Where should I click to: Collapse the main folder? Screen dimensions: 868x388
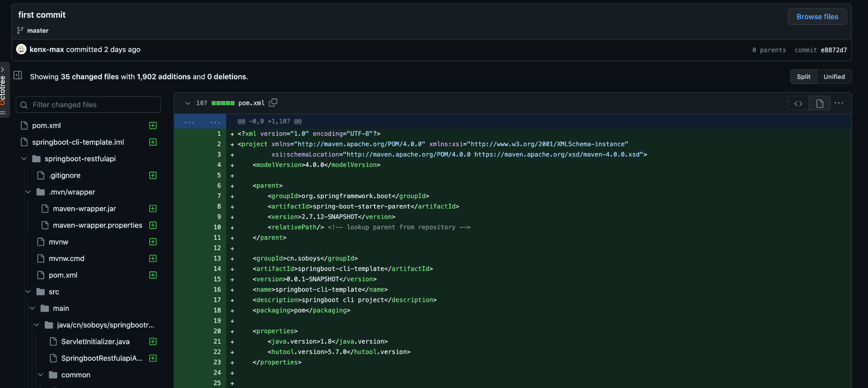(32, 308)
